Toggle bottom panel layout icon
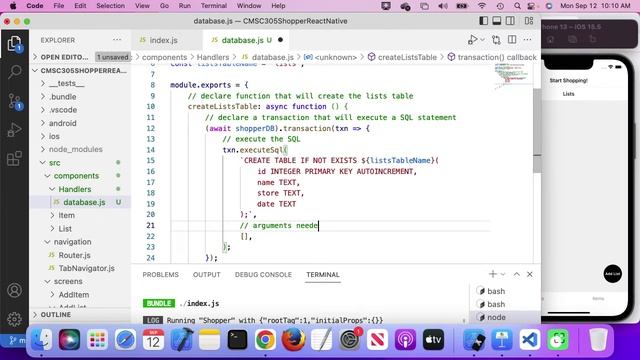Image resolution: width=640 pixels, height=360 pixels. [497, 21]
